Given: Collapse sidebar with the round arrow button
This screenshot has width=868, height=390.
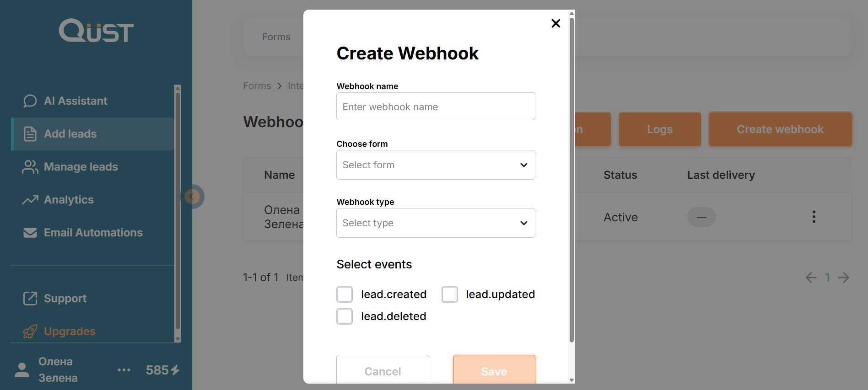Looking at the screenshot, I should coord(193,197).
